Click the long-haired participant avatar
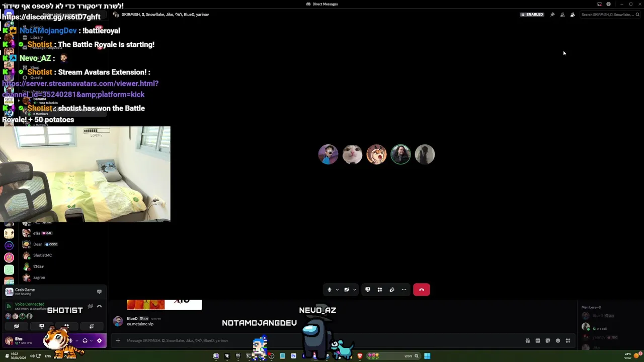 (x=400, y=154)
